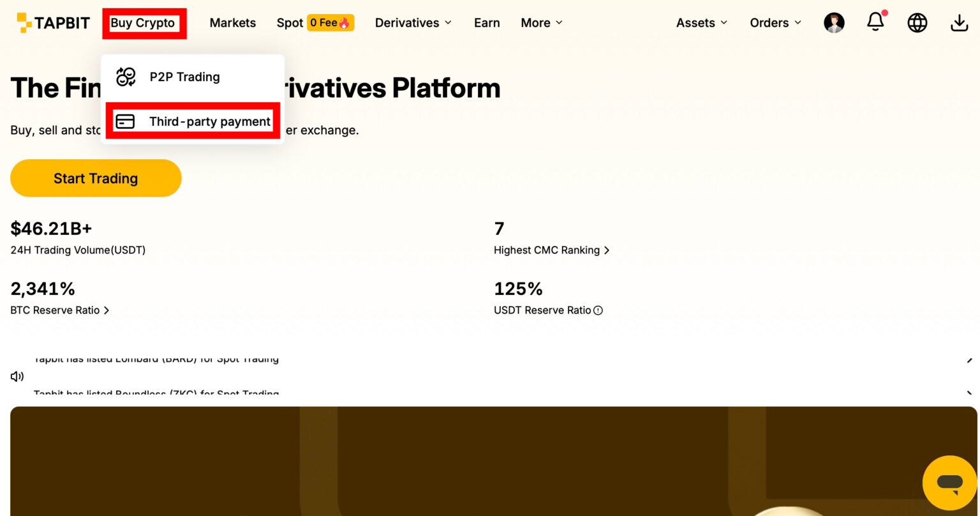Open the Assets dropdown

(701, 23)
